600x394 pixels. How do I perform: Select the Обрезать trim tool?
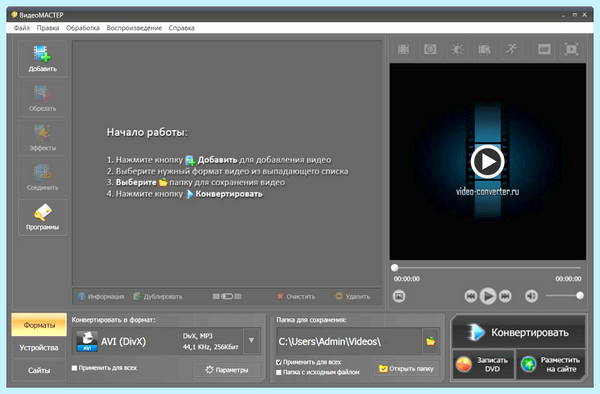(42, 98)
